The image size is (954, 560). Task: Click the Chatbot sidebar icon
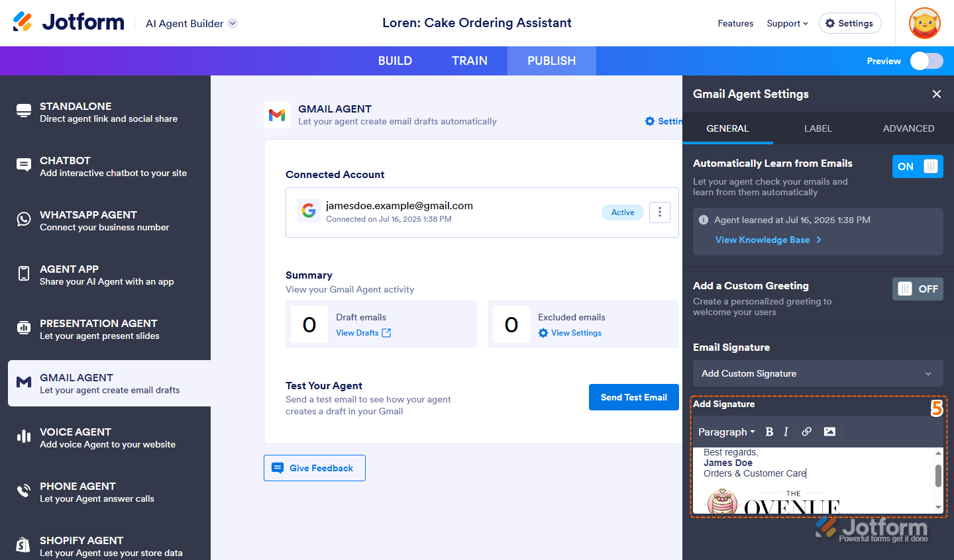tap(24, 165)
